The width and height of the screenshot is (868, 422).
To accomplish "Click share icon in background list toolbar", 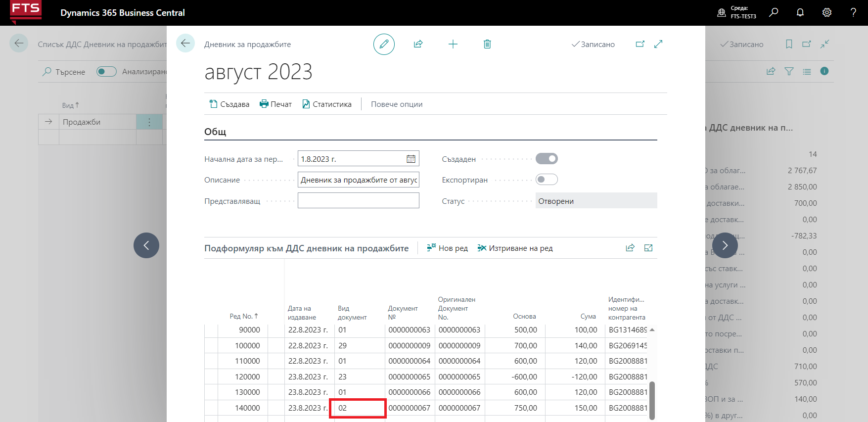I will point(771,71).
